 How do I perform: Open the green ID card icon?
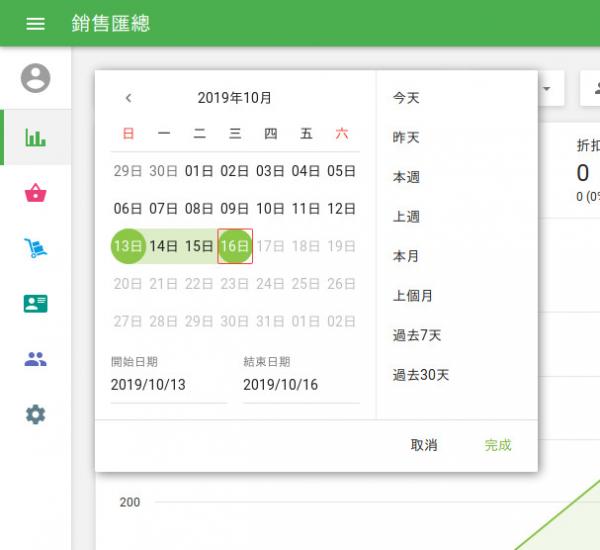pos(35,304)
